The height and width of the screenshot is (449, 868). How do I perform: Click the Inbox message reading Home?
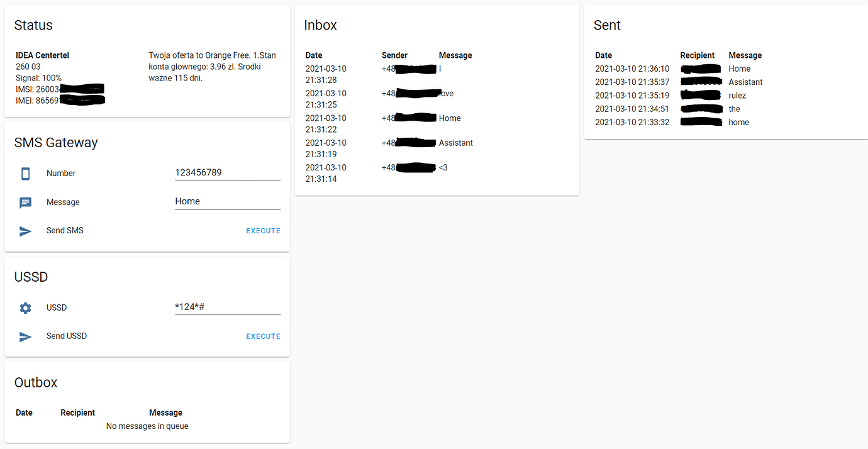[x=452, y=118]
